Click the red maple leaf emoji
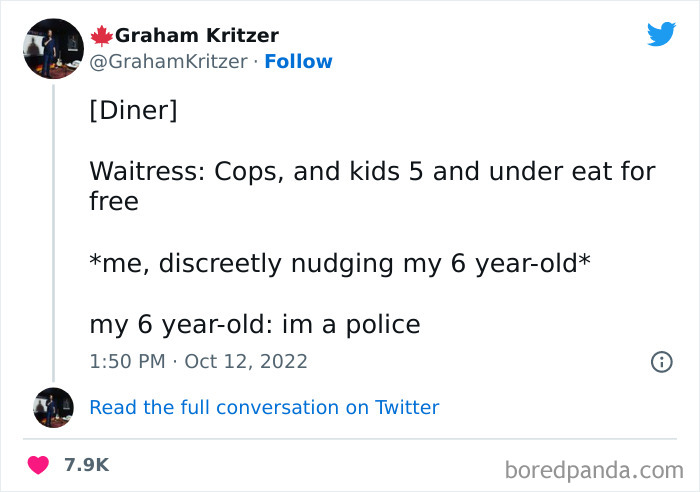This screenshot has width=700, height=492. click(x=101, y=36)
